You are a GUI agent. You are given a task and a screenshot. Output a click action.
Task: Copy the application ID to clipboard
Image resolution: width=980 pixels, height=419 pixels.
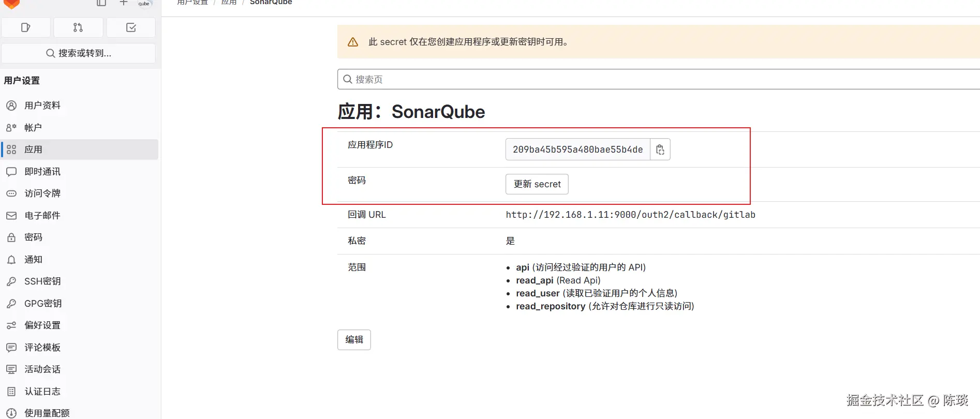tap(660, 149)
